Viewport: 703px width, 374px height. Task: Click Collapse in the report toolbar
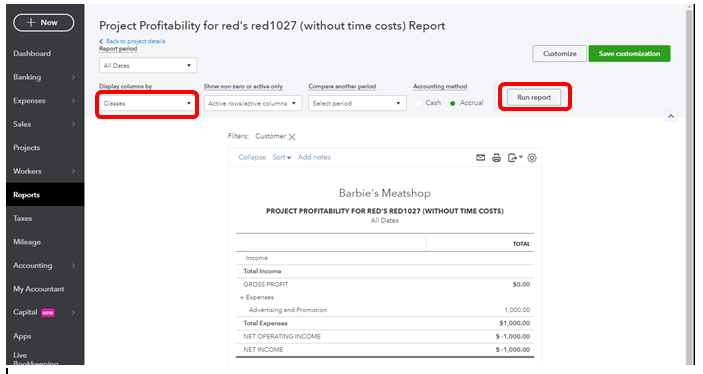point(252,157)
